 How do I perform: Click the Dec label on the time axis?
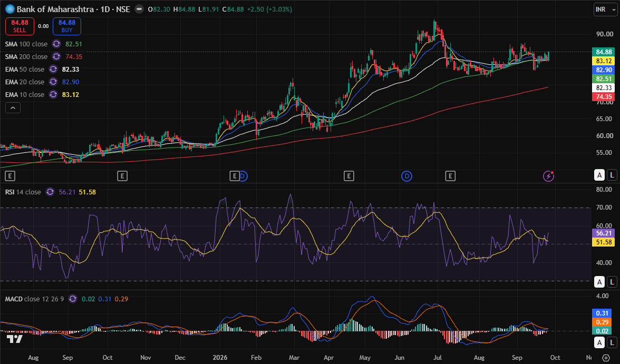180,358
